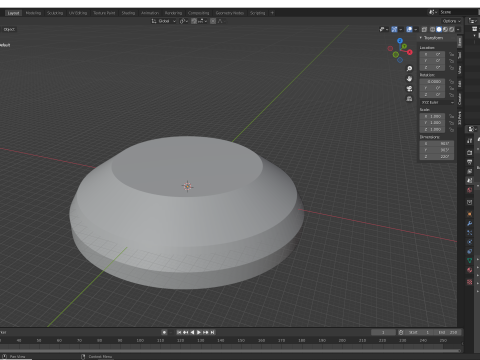Open the View sidebar tab

pyautogui.click(x=460, y=70)
